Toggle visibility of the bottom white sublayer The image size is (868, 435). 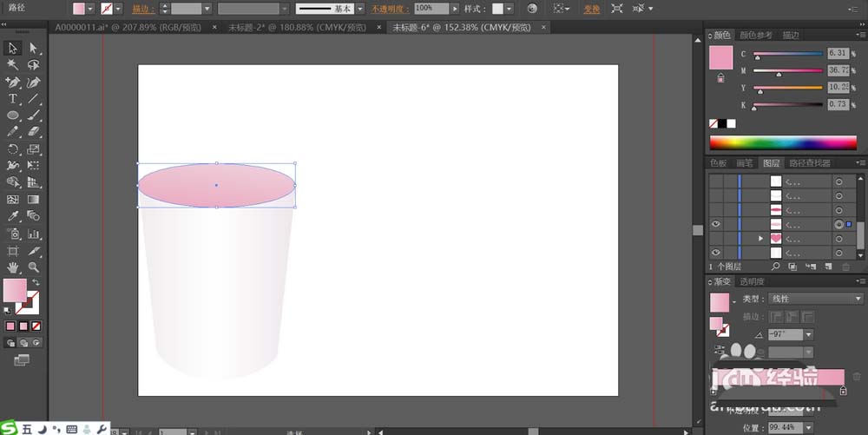[716, 253]
